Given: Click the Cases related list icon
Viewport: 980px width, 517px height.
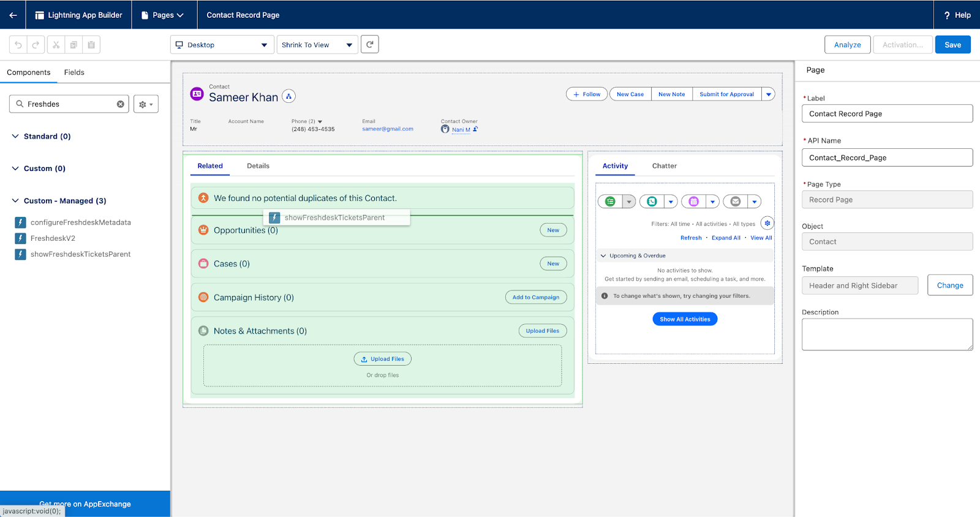Looking at the screenshot, I should coord(203,263).
